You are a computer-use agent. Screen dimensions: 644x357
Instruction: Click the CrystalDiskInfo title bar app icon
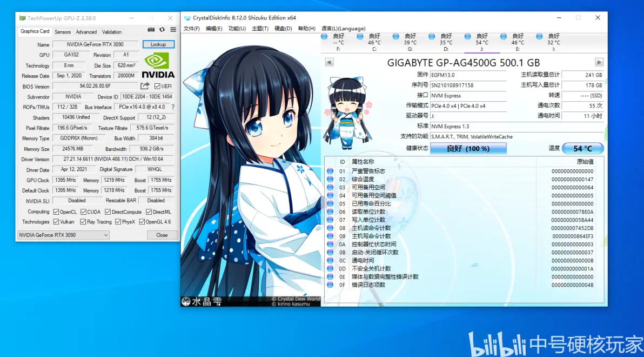[187, 18]
